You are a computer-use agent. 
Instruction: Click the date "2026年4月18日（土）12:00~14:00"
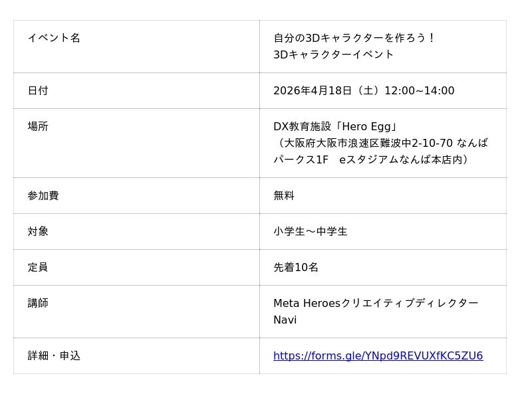click(x=364, y=91)
